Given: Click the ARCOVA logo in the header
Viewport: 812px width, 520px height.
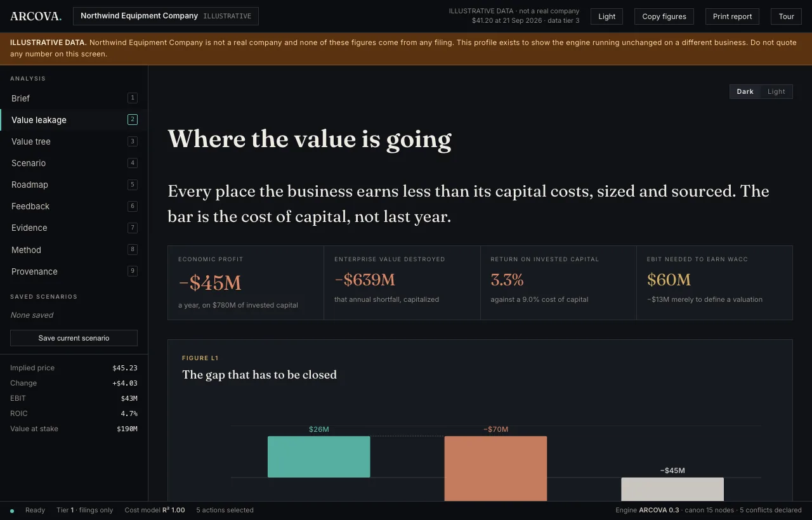Looking at the screenshot, I should pos(36,16).
